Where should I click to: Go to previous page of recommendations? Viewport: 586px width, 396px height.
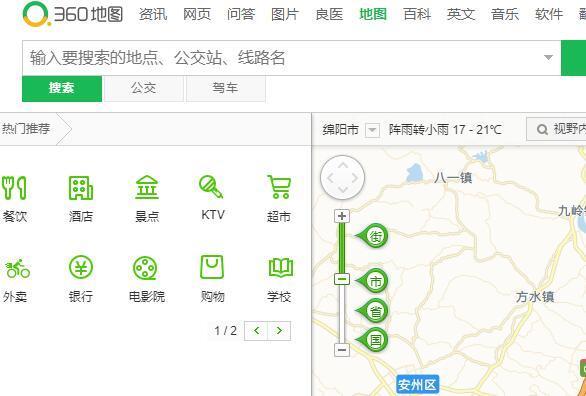pos(256,331)
